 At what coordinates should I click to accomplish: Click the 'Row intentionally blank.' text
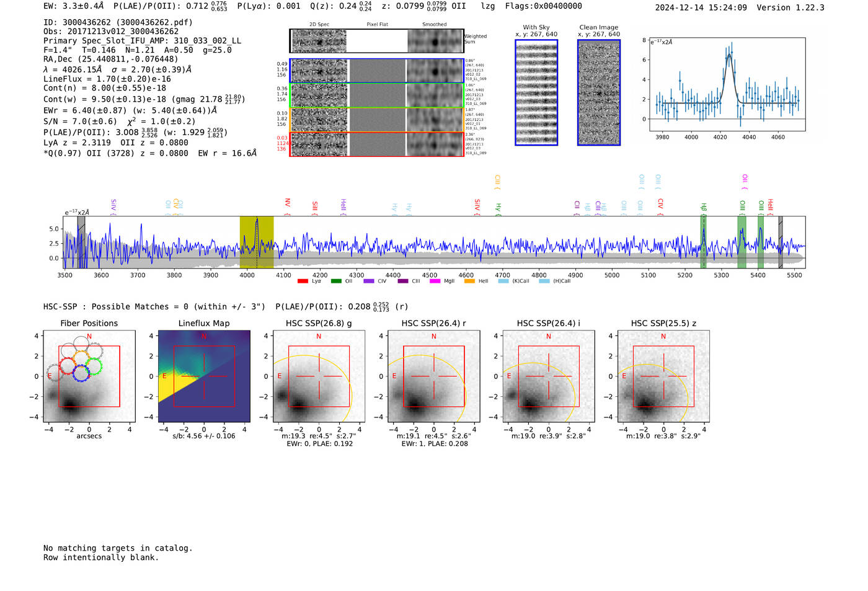(101, 558)
